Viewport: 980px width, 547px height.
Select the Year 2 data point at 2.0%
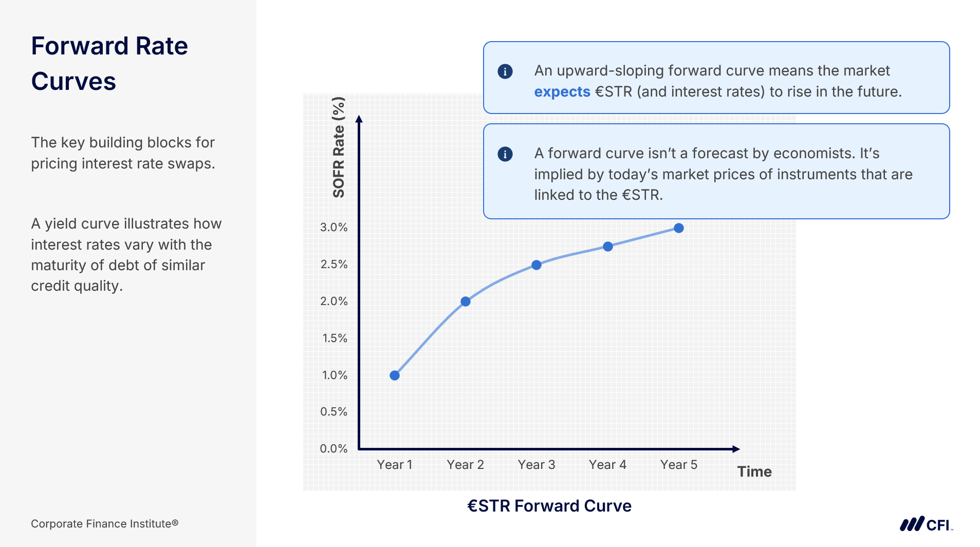(466, 301)
